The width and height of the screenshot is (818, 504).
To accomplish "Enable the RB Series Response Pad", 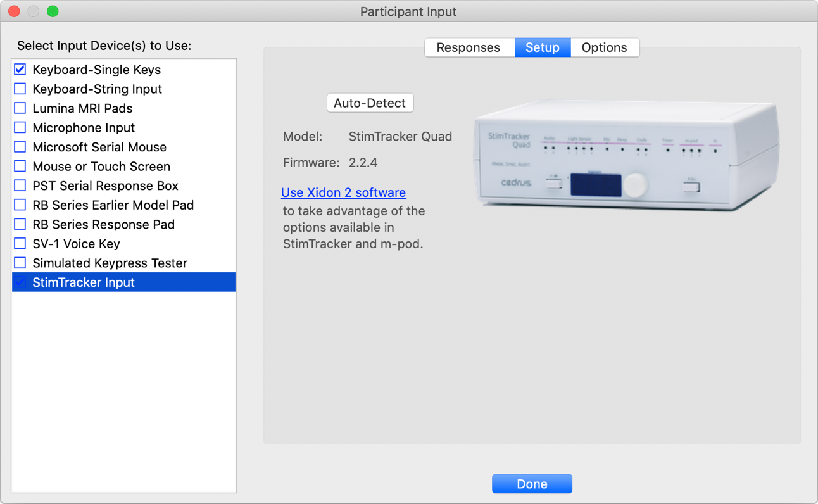I will pyautogui.click(x=20, y=224).
